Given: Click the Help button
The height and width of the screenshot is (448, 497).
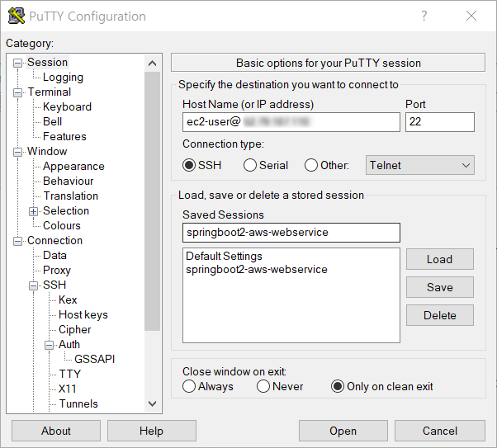Looking at the screenshot, I should (x=152, y=431).
